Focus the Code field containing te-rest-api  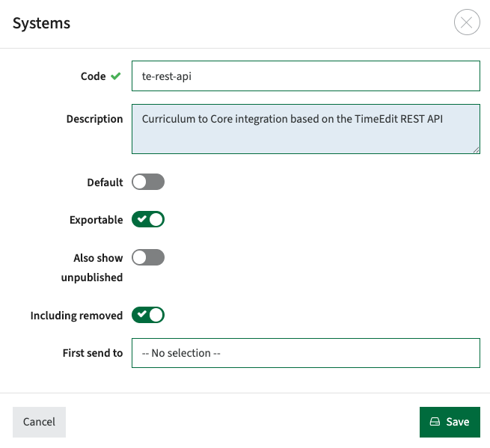(306, 76)
